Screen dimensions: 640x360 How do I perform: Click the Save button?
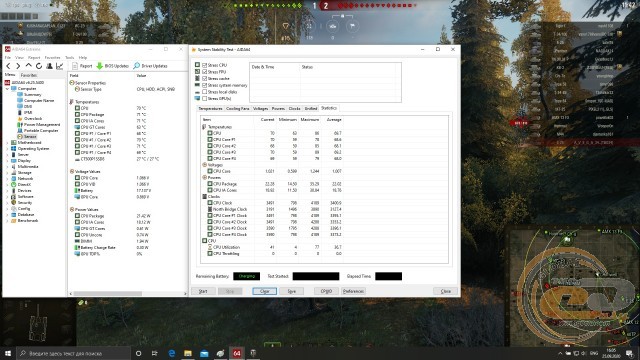[x=291, y=291]
